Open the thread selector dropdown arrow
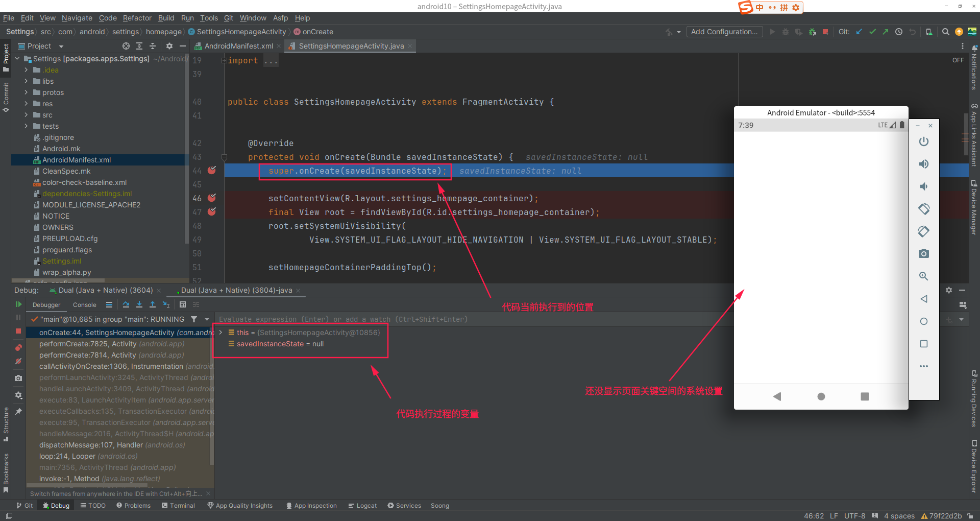The width and height of the screenshot is (980, 521). click(207, 319)
